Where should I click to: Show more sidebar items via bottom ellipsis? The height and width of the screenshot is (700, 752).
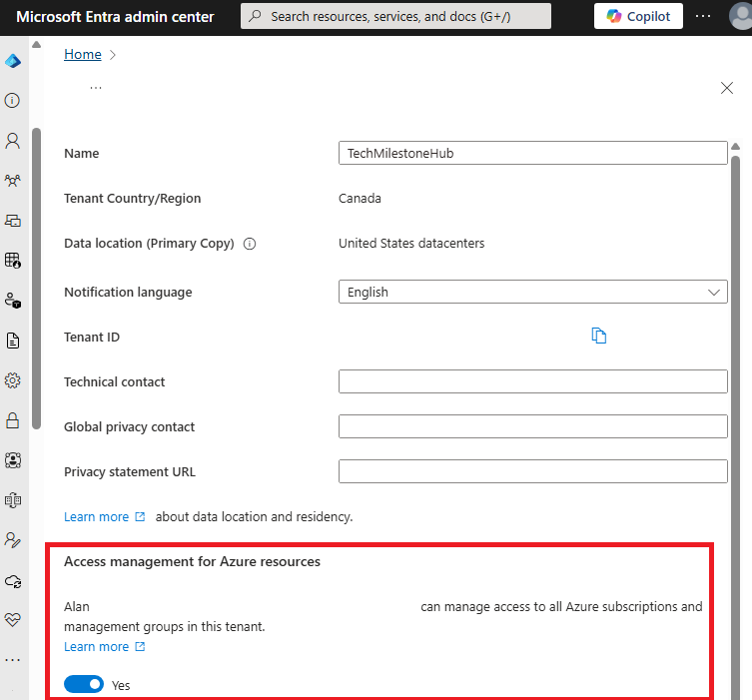(x=12, y=660)
